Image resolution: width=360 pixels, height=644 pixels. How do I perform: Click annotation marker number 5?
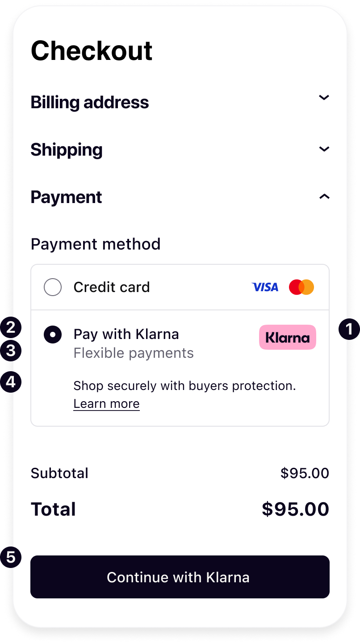tap(11, 557)
